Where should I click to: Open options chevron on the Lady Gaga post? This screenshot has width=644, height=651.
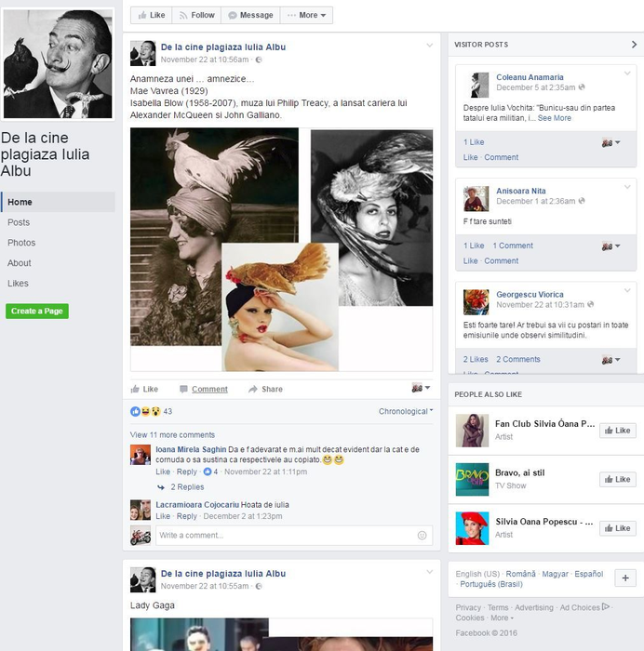click(430, 572)
